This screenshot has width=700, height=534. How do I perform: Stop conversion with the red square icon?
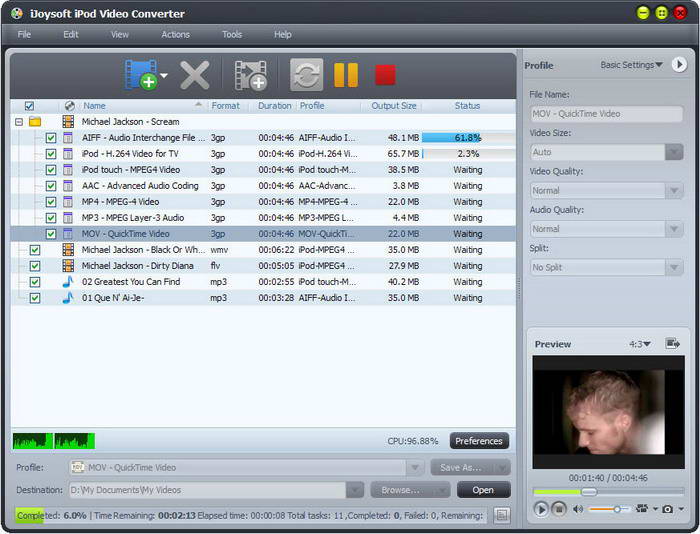[x=385, y=75]
